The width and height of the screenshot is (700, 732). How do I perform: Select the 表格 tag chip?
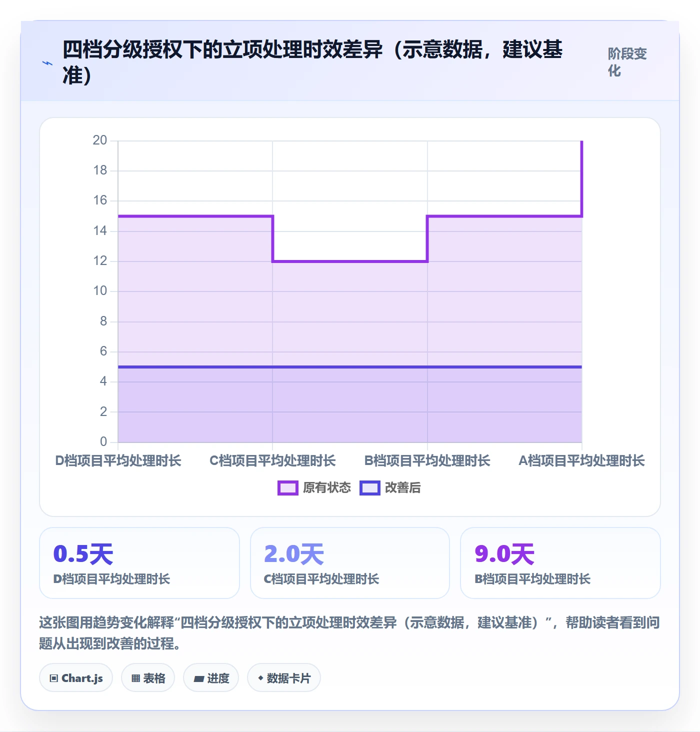click(x=148, y=678)
